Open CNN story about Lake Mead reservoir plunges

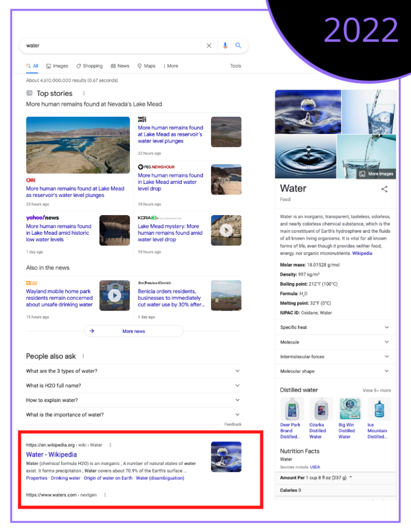[75, 192]
